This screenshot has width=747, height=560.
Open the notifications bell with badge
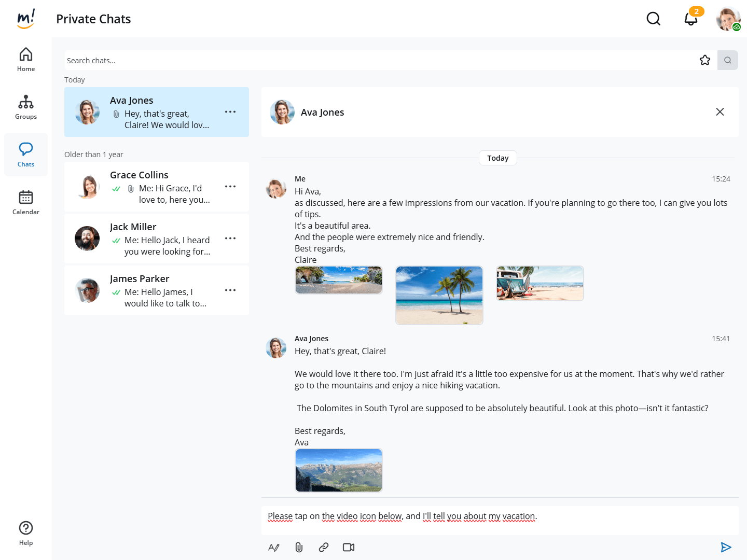[690, 19]
